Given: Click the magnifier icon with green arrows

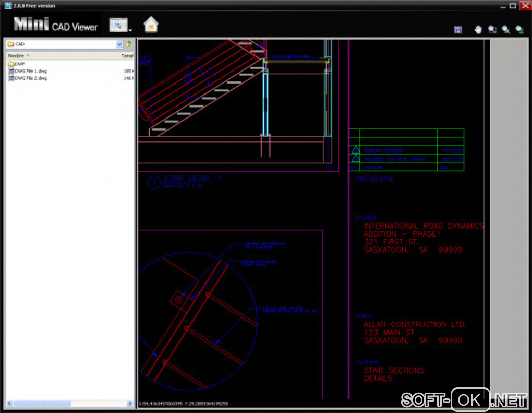Looking at the screenshot, I should tap(519, 30).
